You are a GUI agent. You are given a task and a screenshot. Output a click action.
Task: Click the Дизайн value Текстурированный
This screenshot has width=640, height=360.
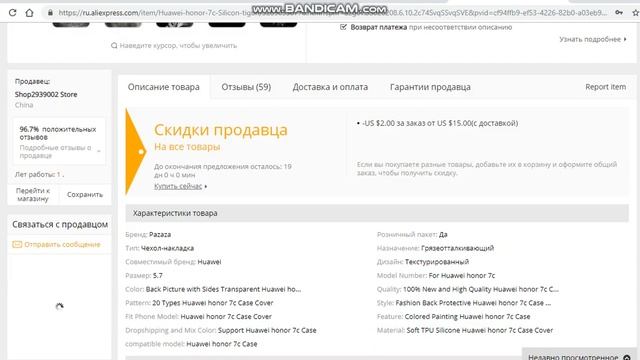click(x=437, y=262)
